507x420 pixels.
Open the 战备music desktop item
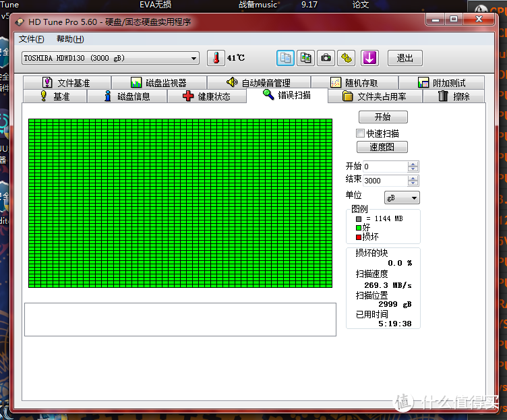(x=258, y=5)
